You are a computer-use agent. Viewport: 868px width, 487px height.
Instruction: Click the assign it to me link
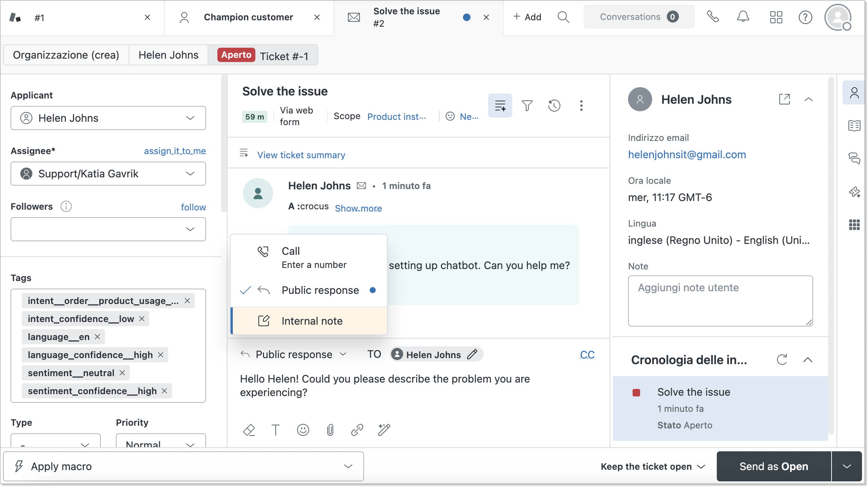click(175, 151)
